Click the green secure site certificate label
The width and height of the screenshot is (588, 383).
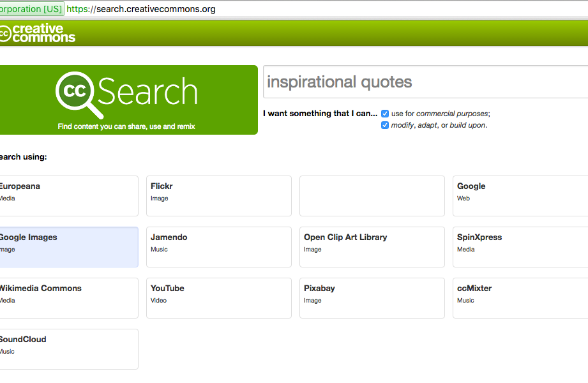point(32,9)
